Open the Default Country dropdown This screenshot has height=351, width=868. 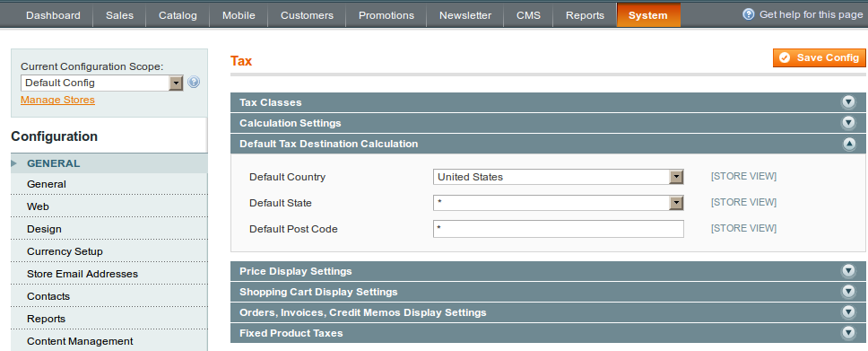click(x=558, y=177)
